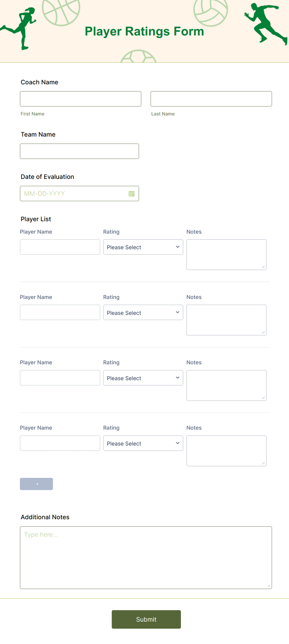Click the third Player Name field

point(60,377)
